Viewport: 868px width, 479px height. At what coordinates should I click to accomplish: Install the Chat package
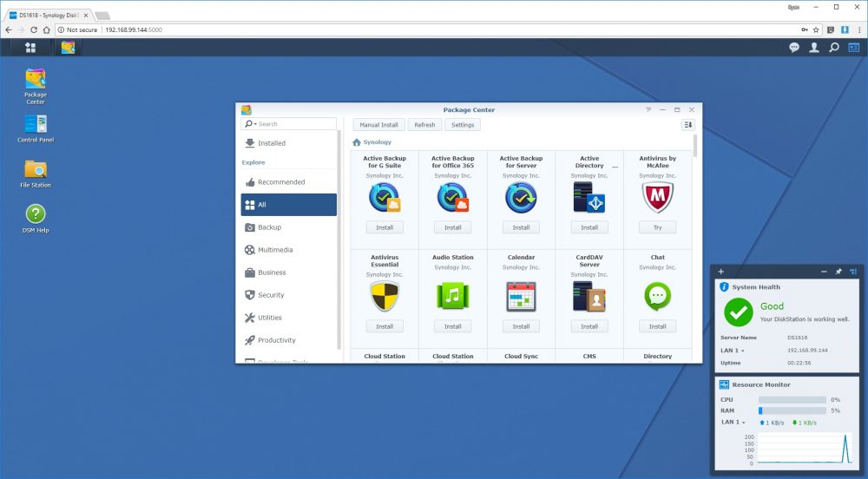point(658,326)
